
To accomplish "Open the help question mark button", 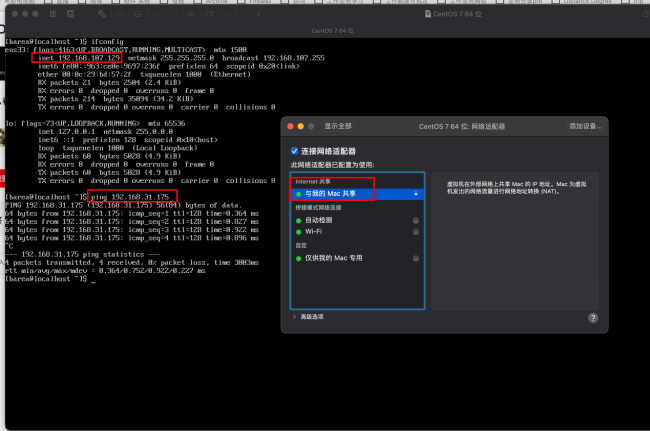I will tap(593, 318).
